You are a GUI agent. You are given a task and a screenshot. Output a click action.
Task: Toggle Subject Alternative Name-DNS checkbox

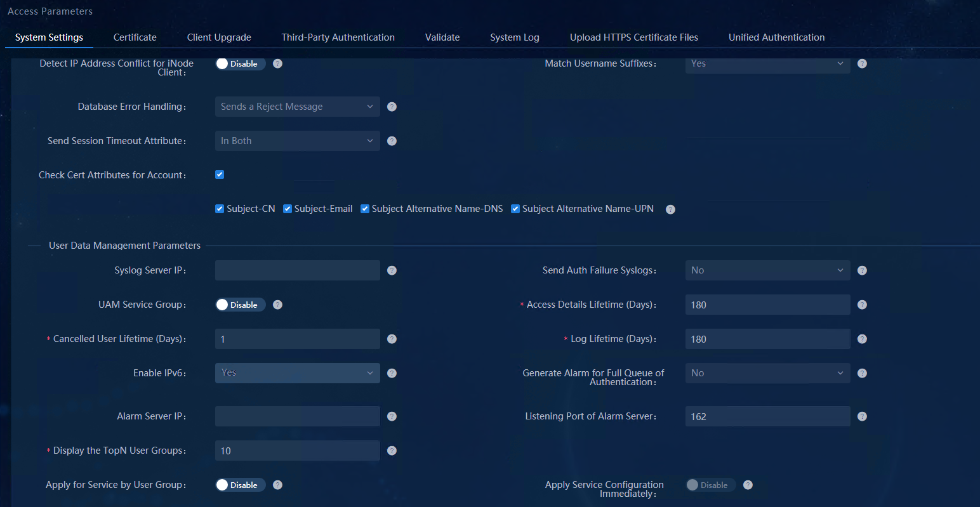(x=365, y=209)
